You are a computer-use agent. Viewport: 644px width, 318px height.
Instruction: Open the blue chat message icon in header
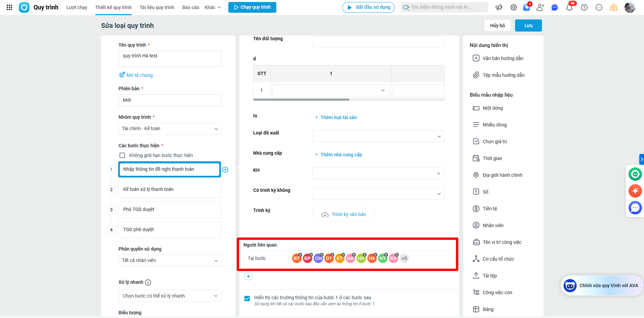555,7
